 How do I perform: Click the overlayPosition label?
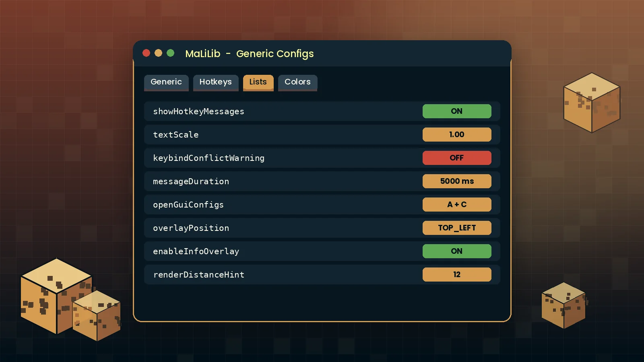pyautogui.click(x=191, y=228)
